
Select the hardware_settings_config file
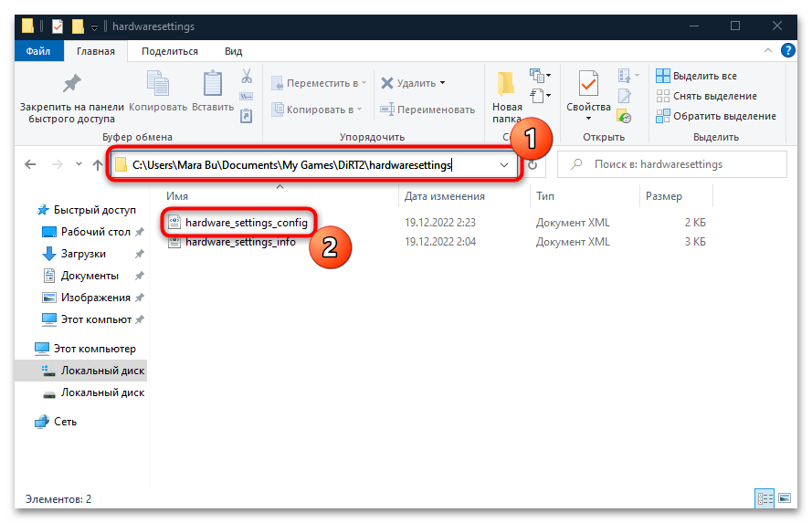coord(247,222)
